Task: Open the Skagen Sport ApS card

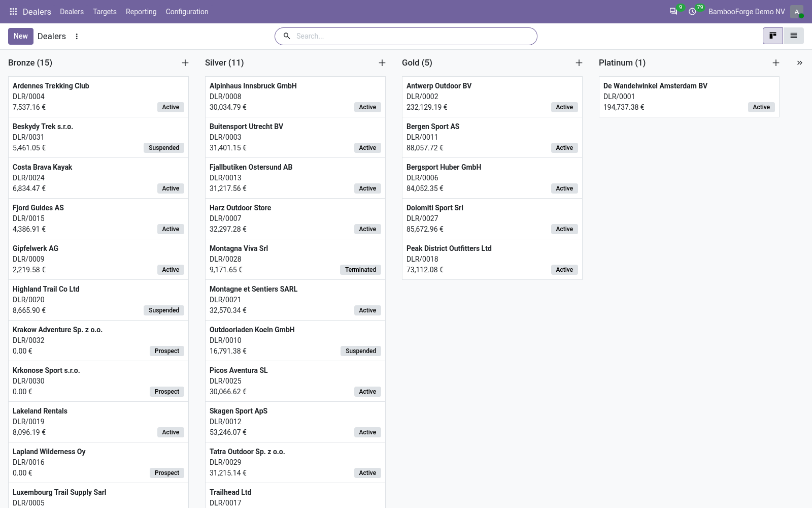Action: 295,422
